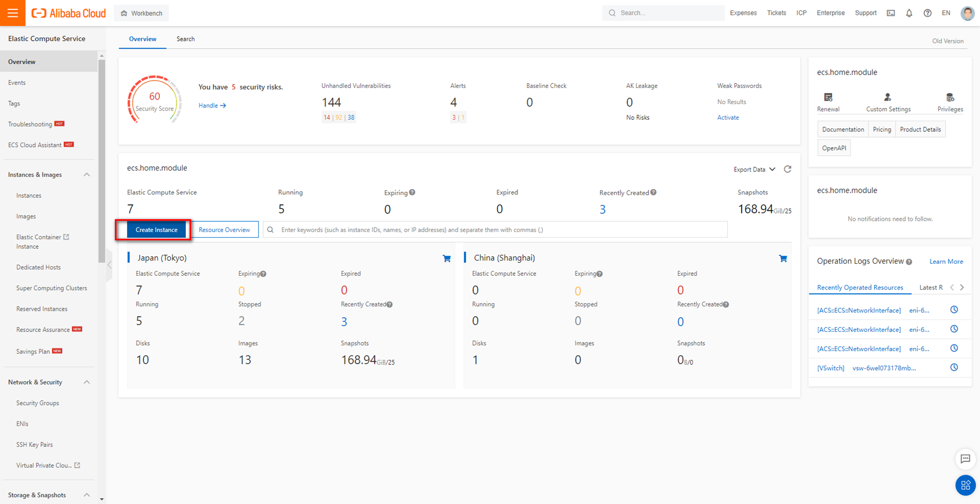The height and width of the screenshot is (504, 980).
Task: Click clock icon of the first NetworkInterface log
Action: click(x=954, y=310)
